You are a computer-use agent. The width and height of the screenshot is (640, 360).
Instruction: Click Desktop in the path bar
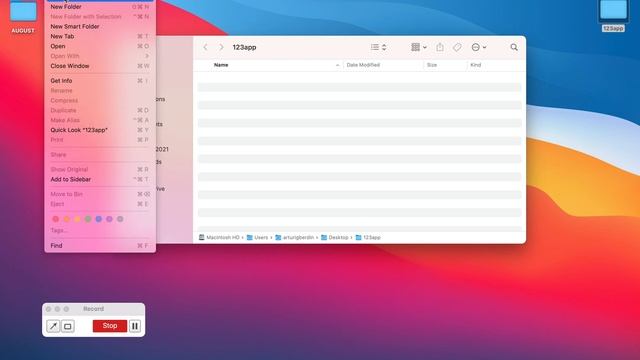tap(335, 237)
